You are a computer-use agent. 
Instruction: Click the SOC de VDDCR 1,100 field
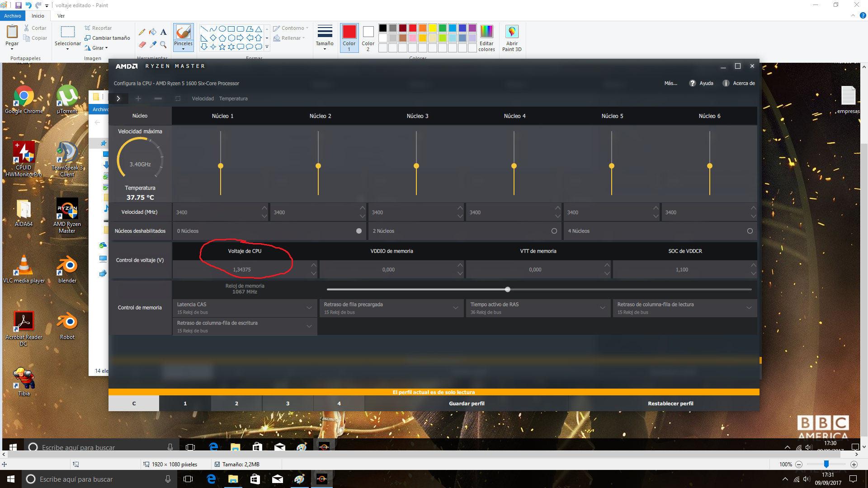(681, 270)
